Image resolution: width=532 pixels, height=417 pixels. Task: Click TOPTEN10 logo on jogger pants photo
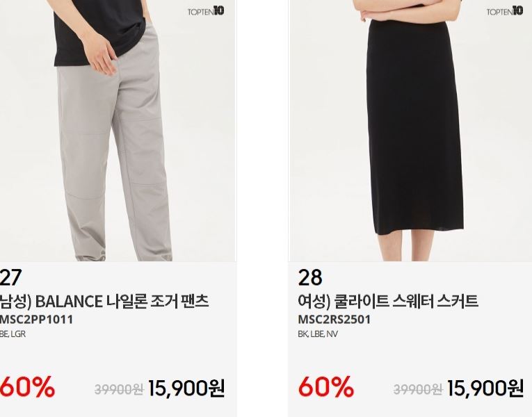(206, 11)
